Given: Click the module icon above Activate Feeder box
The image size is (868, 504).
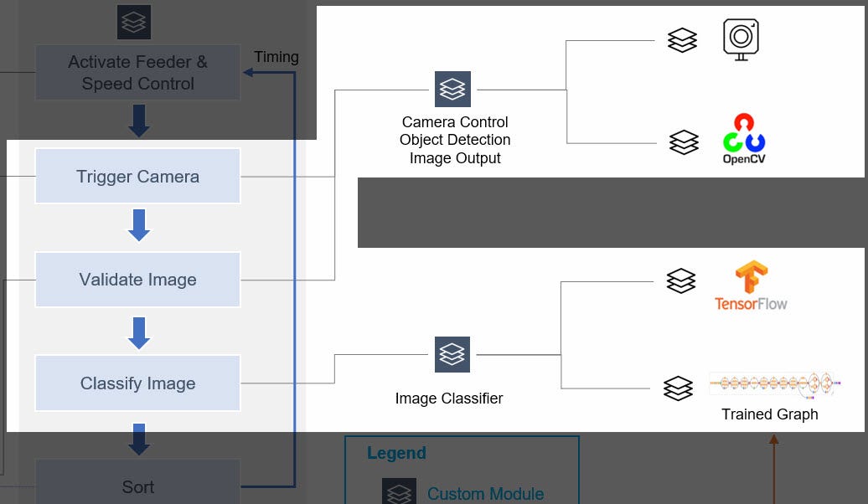Looking at the screenshot, I should (x=133, y=22).
